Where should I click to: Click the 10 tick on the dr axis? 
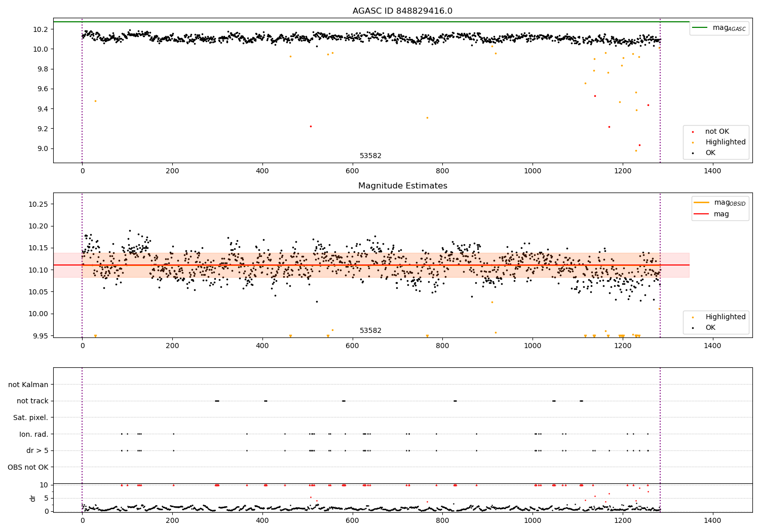point(44,485)
